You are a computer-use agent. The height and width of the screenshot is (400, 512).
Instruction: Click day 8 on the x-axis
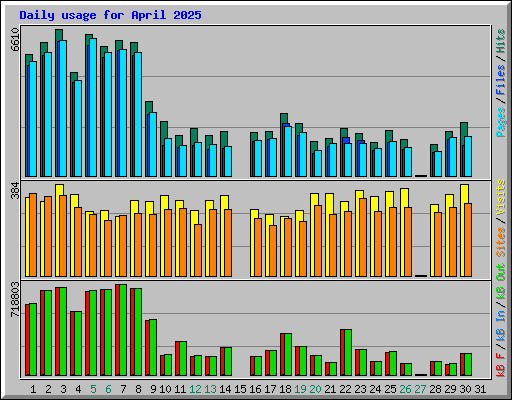click(138, 389)
